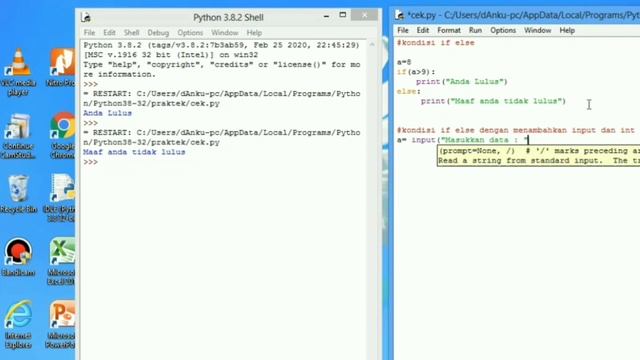Click the last >>> prompt in shell
This screenshot has height=360, width=640.
coord(91,162)
